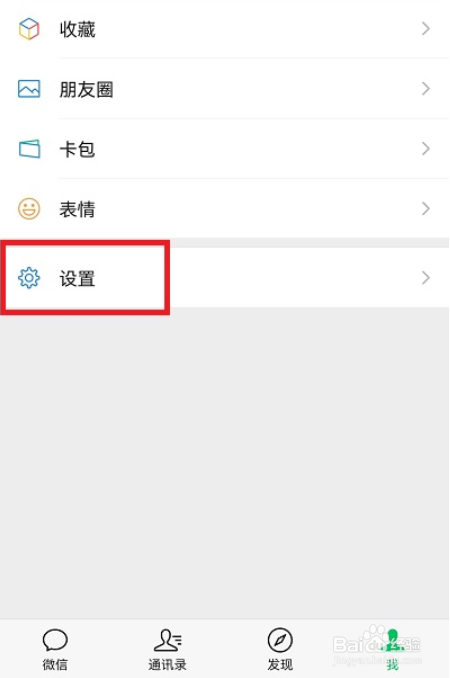Screen dimensions: 450x678
Task: Tap the 收藏 cube icon
Action: coord(29,29)
